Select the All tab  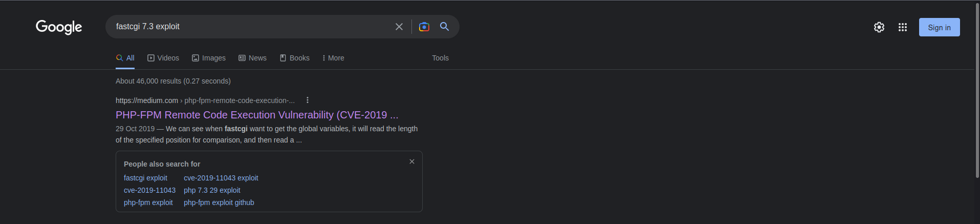125,58
